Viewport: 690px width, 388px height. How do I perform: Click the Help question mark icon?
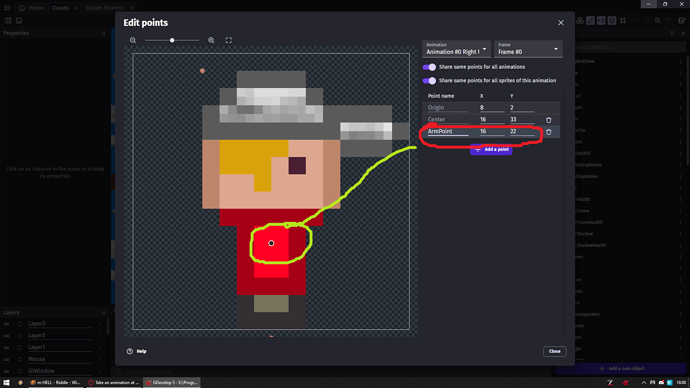click(130, 351)
